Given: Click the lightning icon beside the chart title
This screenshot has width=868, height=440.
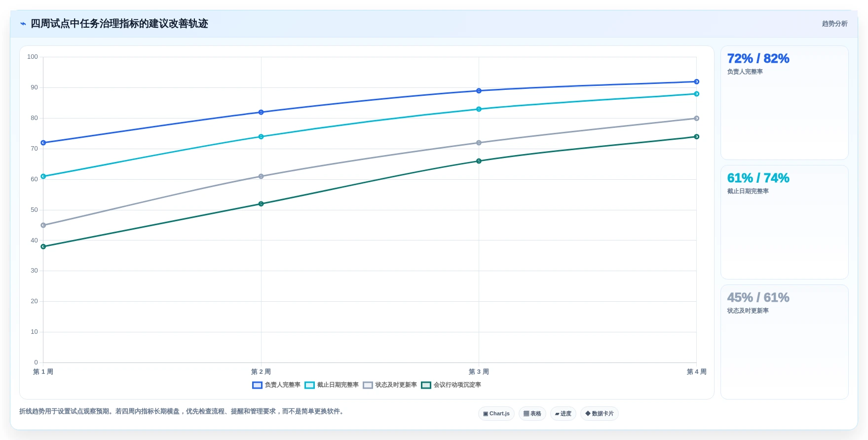Looking at the screenshot, I should (x=23, y=24).
